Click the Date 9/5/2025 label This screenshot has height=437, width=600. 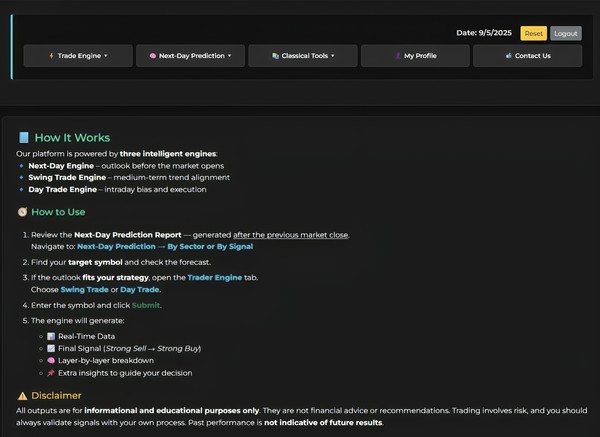(x=483, y=33)
